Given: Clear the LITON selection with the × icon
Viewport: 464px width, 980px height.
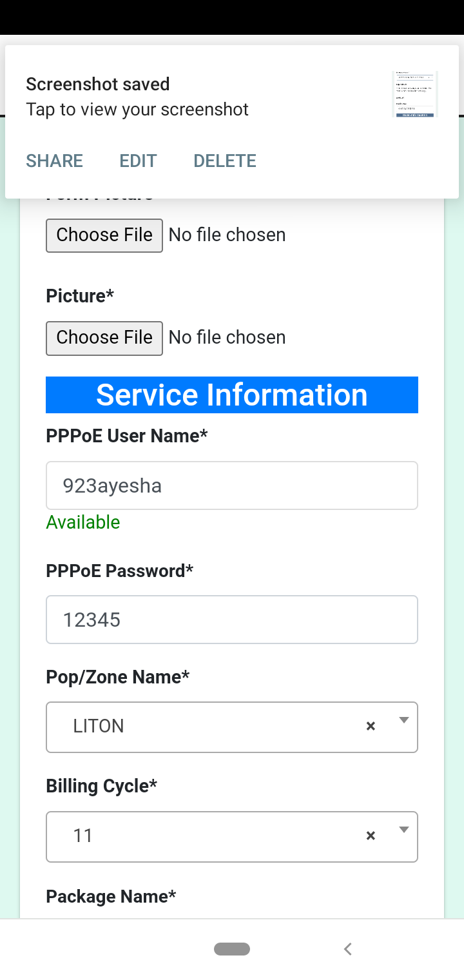Looking at the screenshot, I should tap(371, 726).
